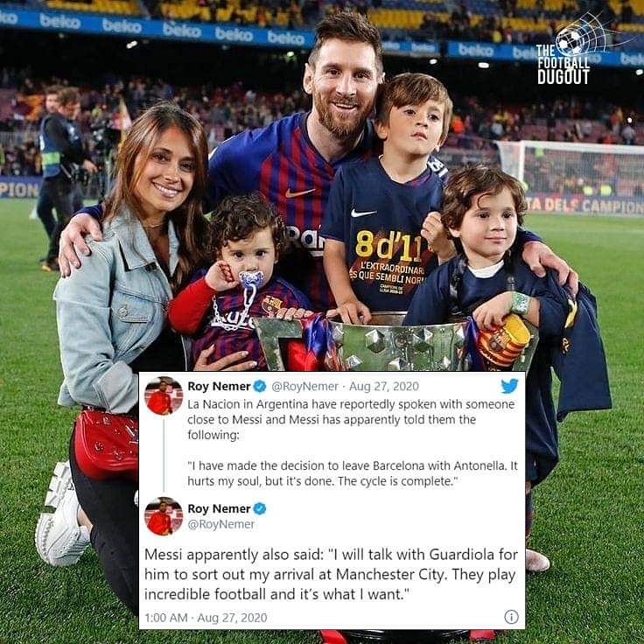Click the verified badge in the top tweet

point(260,386)
